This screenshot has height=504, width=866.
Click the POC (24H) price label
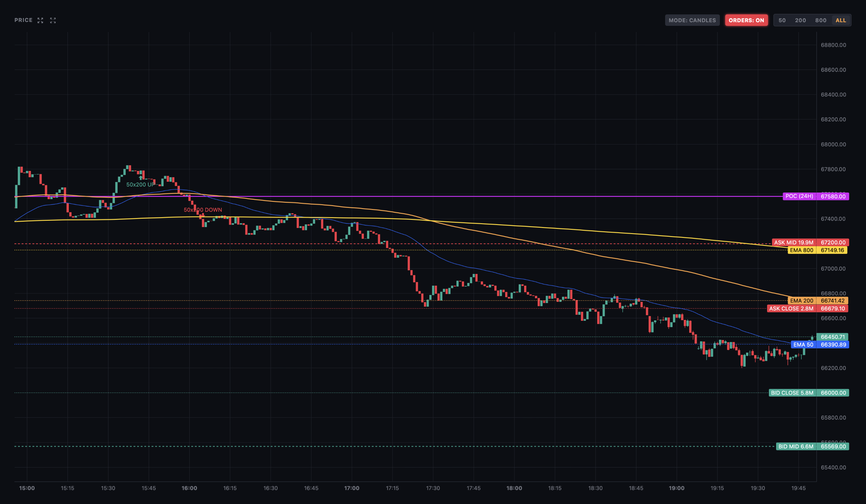(799, 196)
